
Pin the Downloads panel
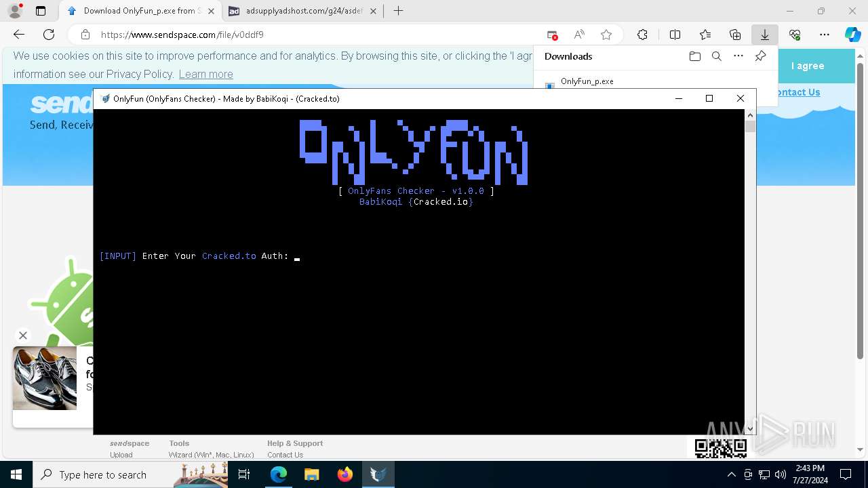point(760,56)
